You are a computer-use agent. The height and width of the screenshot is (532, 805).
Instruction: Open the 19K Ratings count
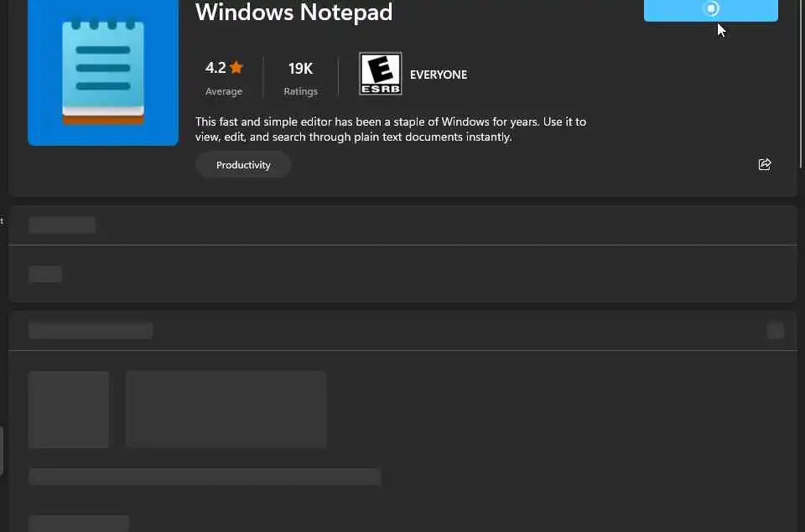click(301, 78)
